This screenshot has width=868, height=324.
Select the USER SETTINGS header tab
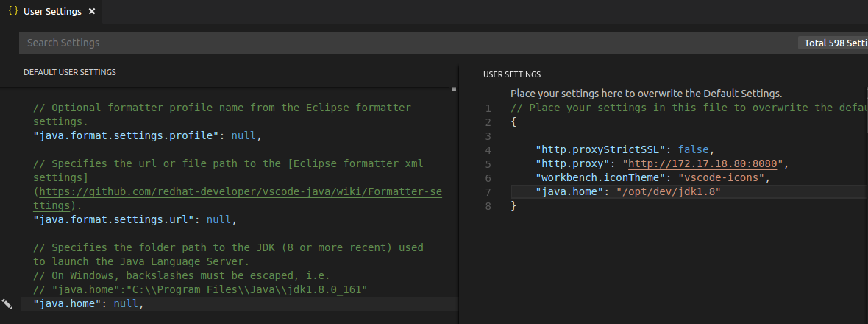coord(512,74)
